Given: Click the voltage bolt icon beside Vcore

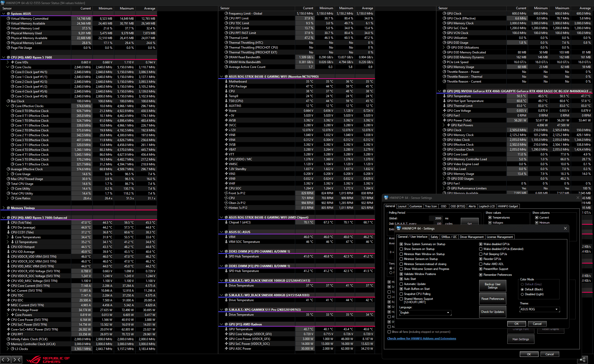Looking at the screenshot, I should 226,110.
